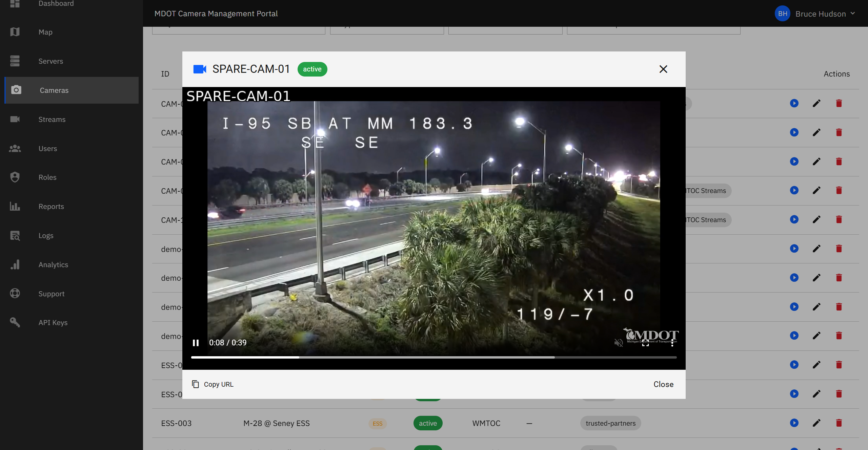The height and width of the screenshot is (450, 868).
Task: Unmute the SPARE-CAM-01 video audio
Action: (x=619, y=342)
